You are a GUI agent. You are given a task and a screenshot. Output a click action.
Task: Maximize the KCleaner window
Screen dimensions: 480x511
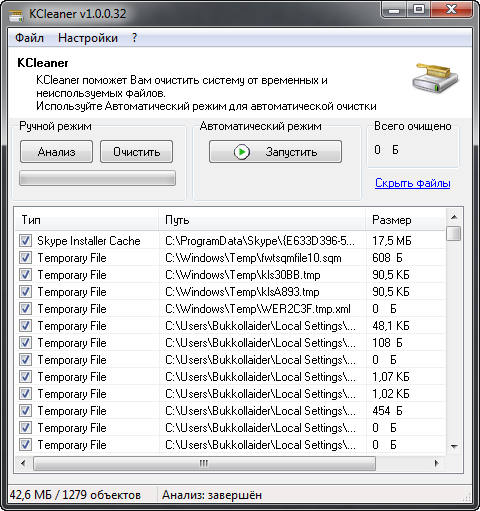click(x=419, y=10)
